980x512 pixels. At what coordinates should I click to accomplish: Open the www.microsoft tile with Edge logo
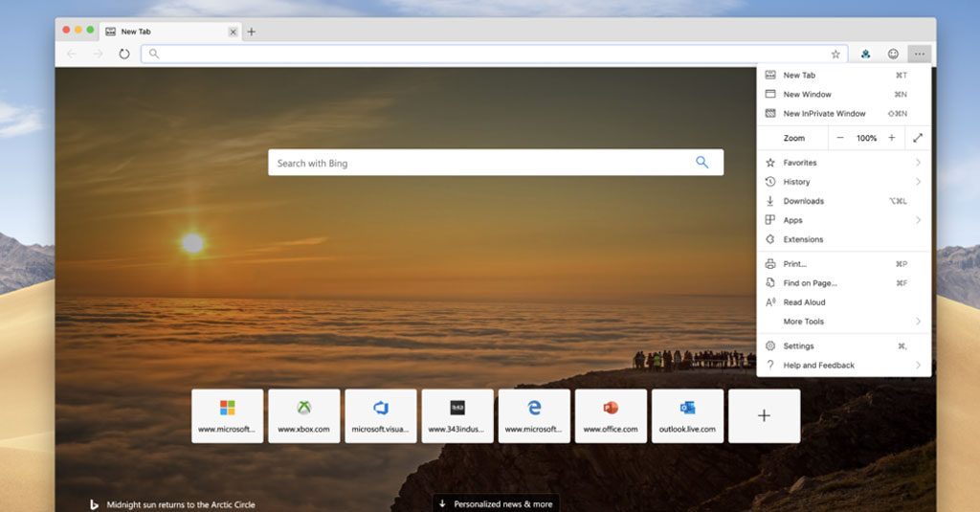(x=534, y=415)
